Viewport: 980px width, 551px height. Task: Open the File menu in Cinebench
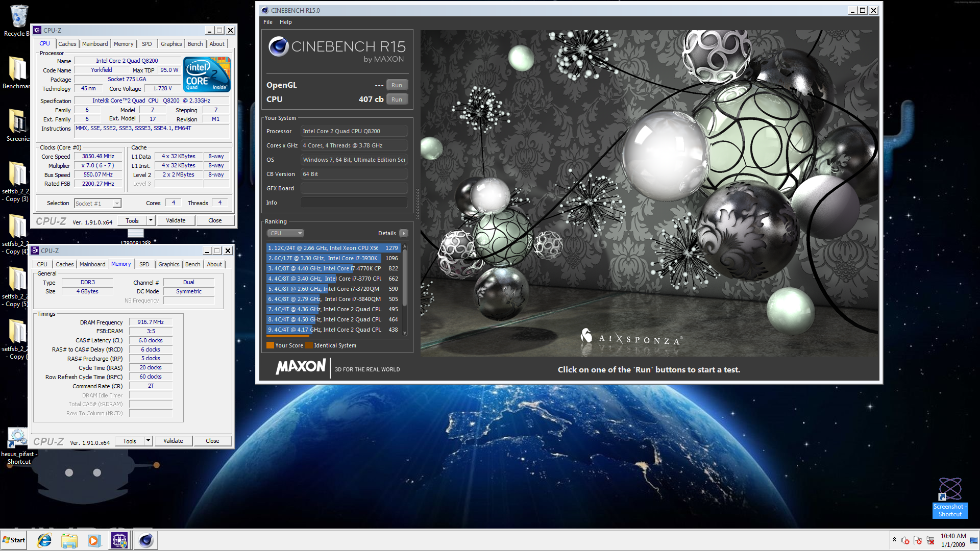(268, 22)
